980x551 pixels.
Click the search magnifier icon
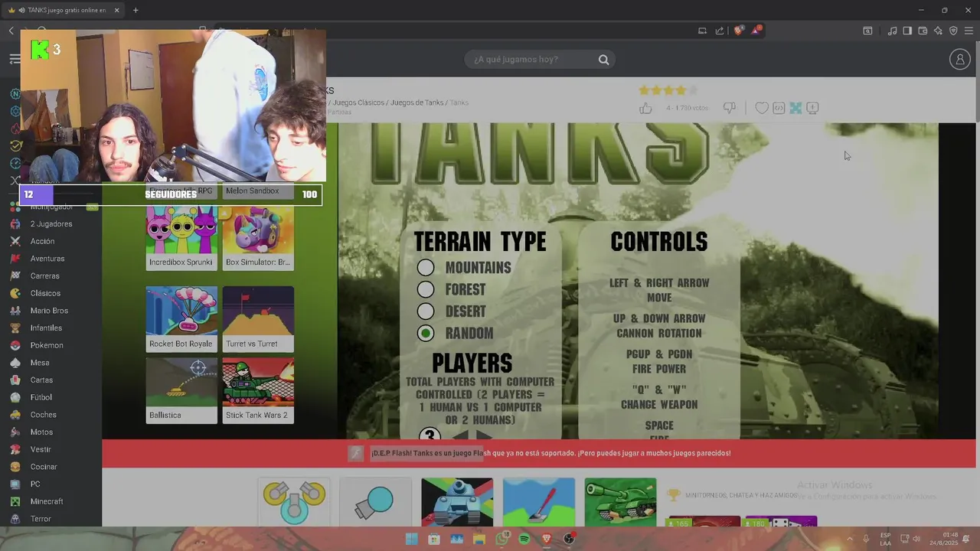click(603, 60)
